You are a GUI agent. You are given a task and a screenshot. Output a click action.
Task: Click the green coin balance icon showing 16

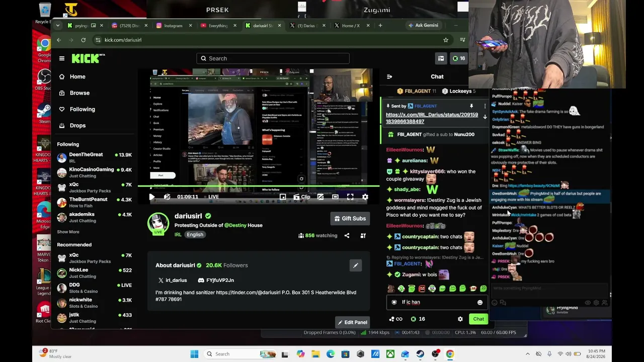459,58
